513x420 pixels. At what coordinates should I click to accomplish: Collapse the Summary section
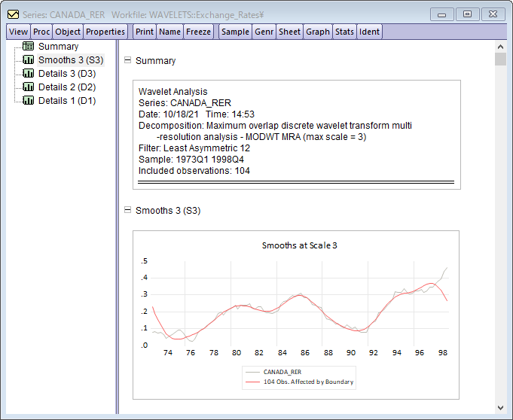127,60
